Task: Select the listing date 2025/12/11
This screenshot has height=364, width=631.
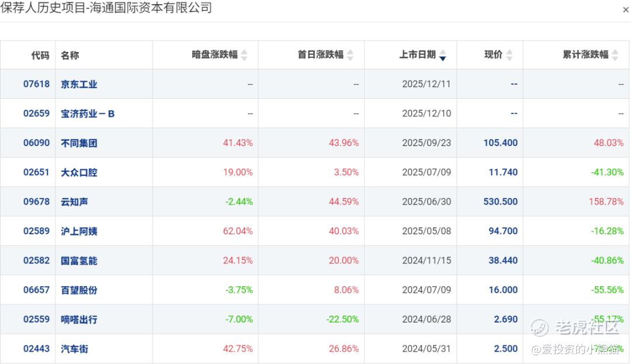Action: click(426, 84)
